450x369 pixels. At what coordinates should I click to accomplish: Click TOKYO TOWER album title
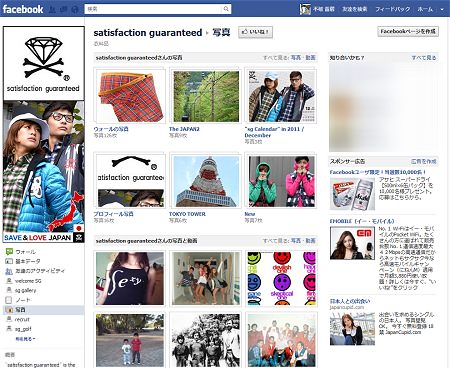click(x=187, y=214)
